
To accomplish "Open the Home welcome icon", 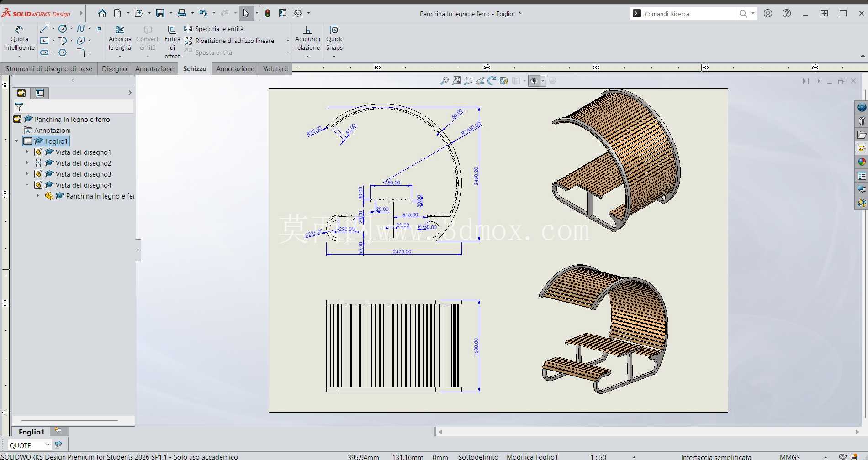I will [102, 13].
